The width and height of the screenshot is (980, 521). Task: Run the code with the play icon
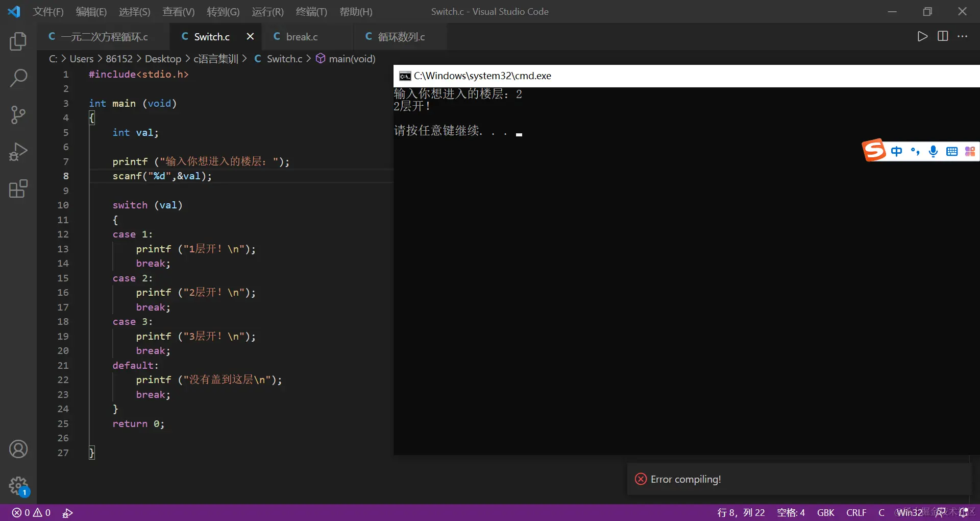coord(922,36)
